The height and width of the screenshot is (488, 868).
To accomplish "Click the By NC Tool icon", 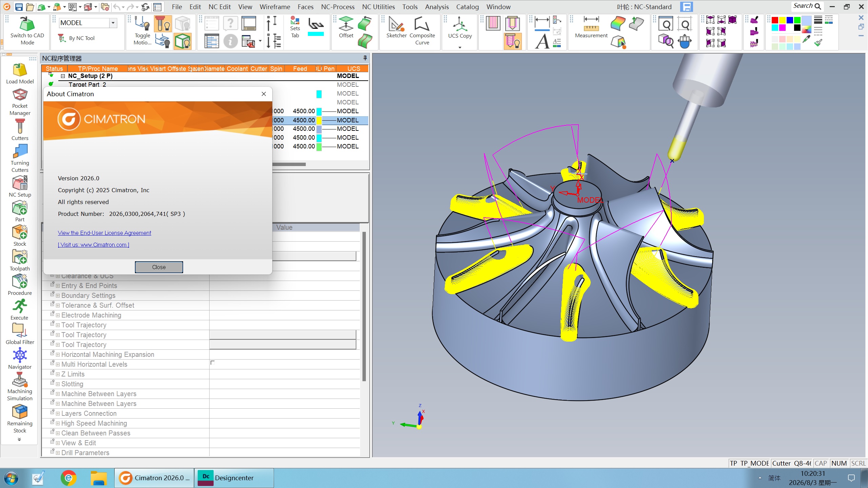I will pyautogui.click(x=77, y=38).
